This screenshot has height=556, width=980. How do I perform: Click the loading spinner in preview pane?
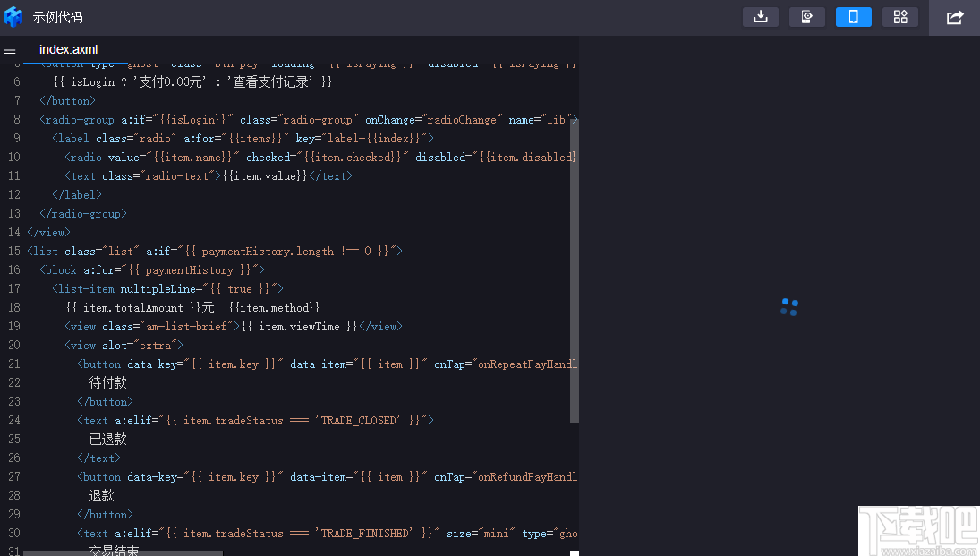pos(788,307)
